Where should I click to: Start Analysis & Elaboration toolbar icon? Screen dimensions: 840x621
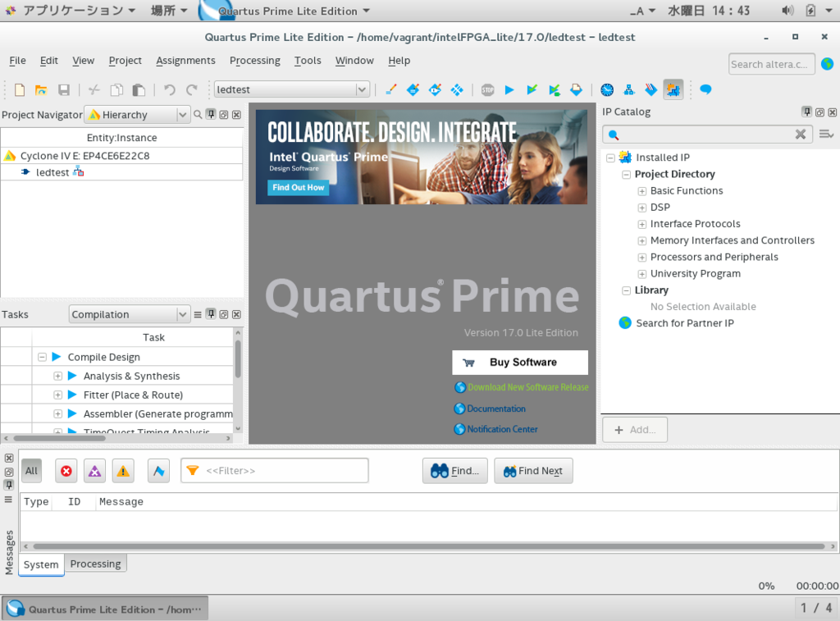tap(532, 89)
